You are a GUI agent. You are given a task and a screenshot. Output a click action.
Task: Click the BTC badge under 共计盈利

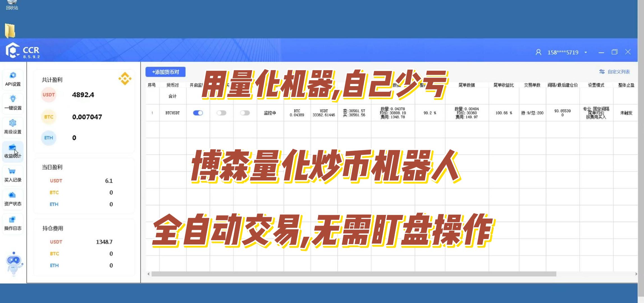point(49,117)
